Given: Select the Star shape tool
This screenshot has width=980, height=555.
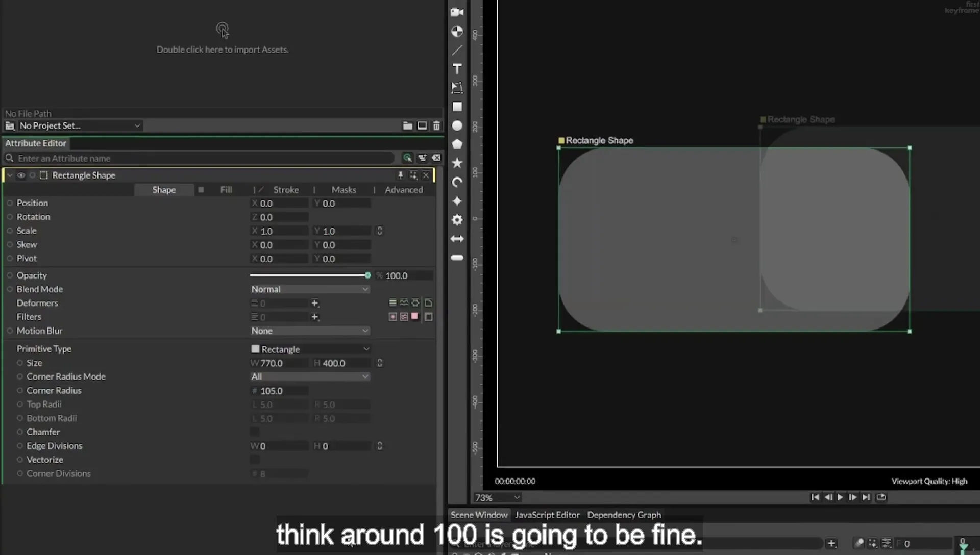Looking at the screenshot, I should 457,163.
